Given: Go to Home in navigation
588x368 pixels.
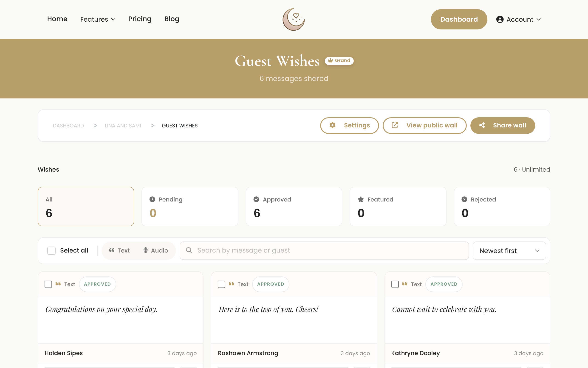Looking at the screenshot, I should (x=57, y=19).
